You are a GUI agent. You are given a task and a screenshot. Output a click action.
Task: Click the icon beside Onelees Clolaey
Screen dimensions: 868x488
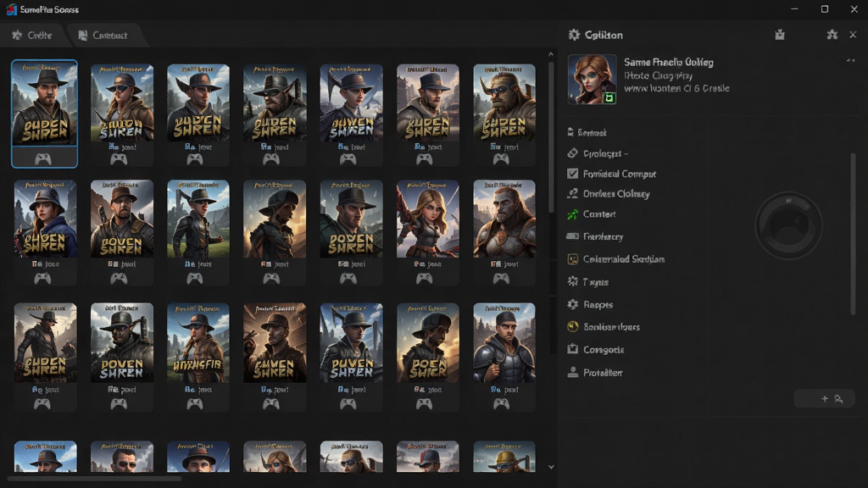click(572, 194)
